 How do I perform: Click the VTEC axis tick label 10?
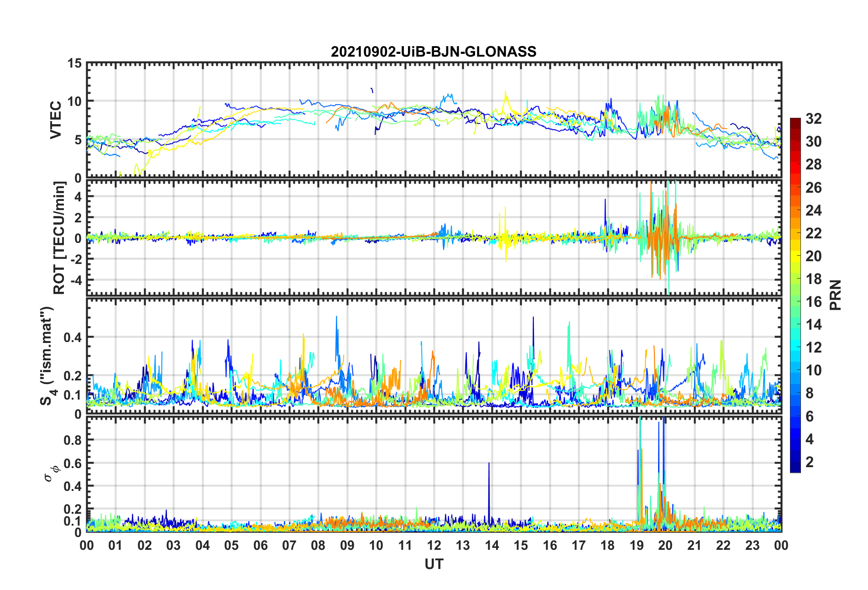tap(75, 101)
